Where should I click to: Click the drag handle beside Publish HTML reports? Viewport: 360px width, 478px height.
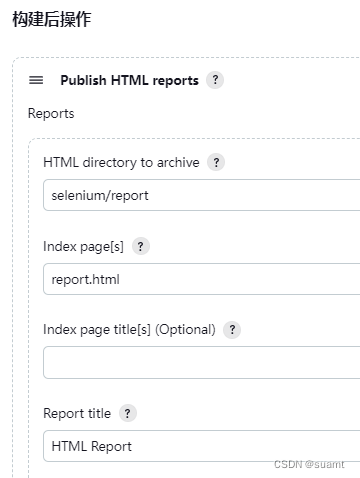[36, 80]
